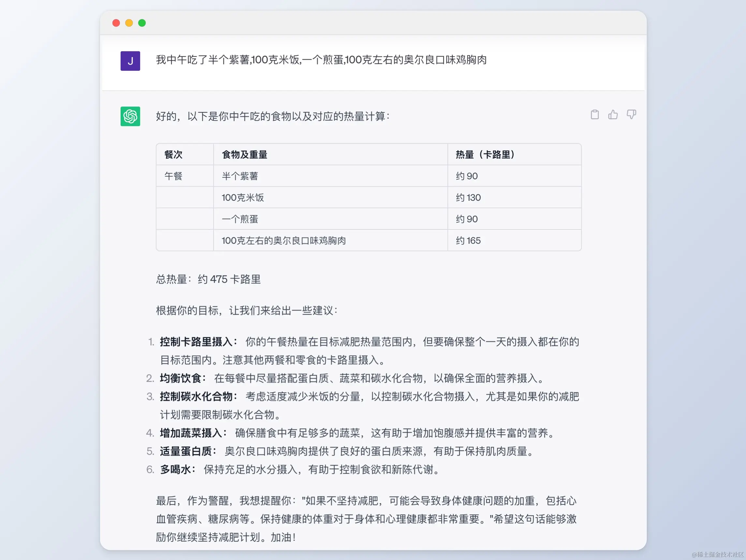746x560 pixels.
Task: Click the 稀土掘金技术社区 watermark text
Action: tap(718, 554)
